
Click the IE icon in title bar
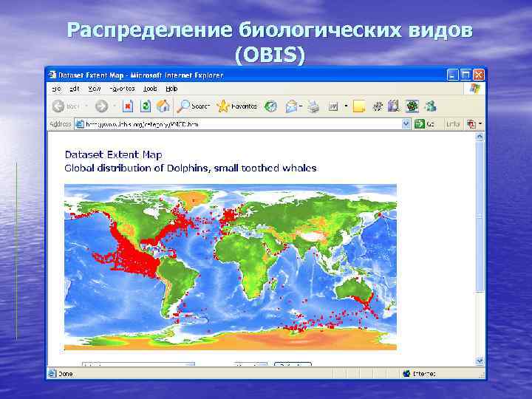point(52,75)
